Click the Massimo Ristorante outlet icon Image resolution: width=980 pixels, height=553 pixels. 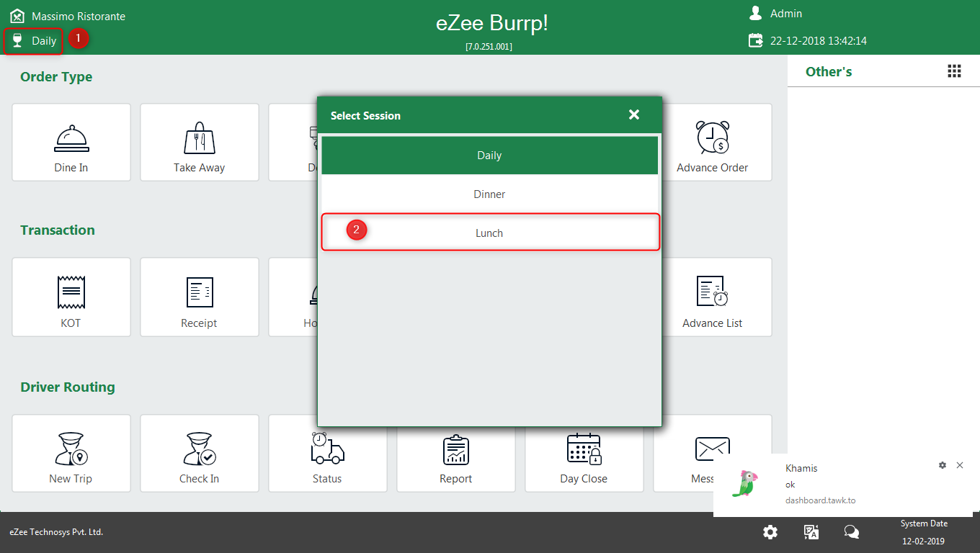[x=17, y=16]
